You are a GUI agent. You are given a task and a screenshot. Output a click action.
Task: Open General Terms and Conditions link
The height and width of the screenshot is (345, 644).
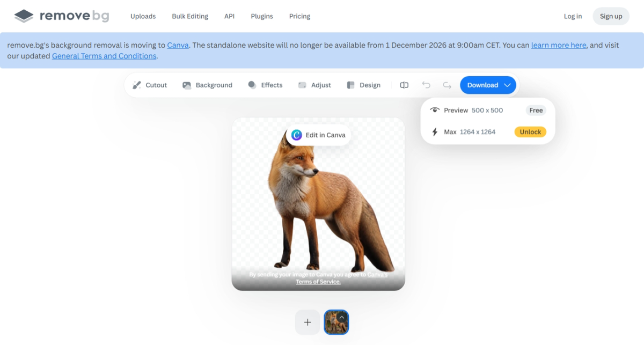tap(104, 56)
